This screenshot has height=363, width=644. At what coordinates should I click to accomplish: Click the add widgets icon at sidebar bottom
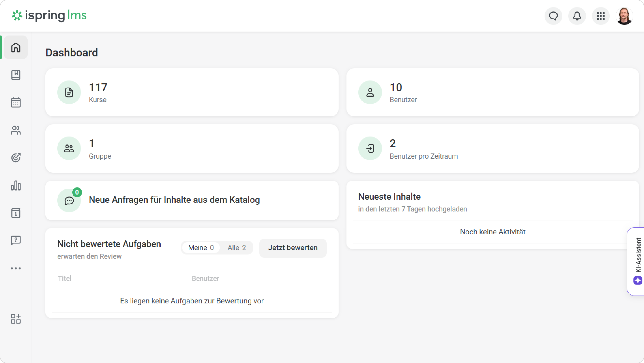(x=16, y=319)
